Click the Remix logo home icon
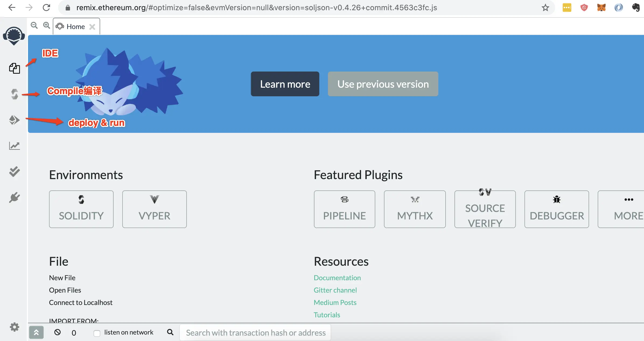The height and width of the screenshot is (341, 644). [x=14, y=36]
